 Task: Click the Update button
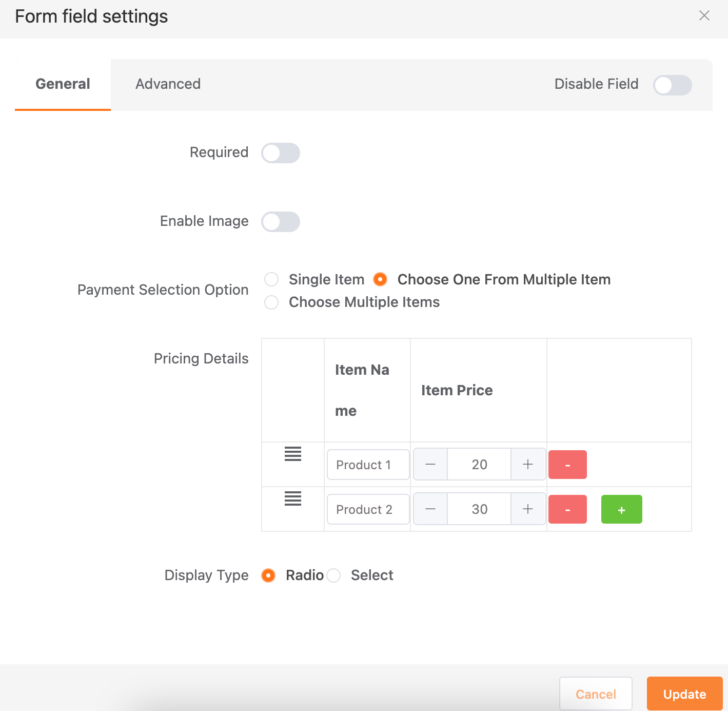click(684, 694)
